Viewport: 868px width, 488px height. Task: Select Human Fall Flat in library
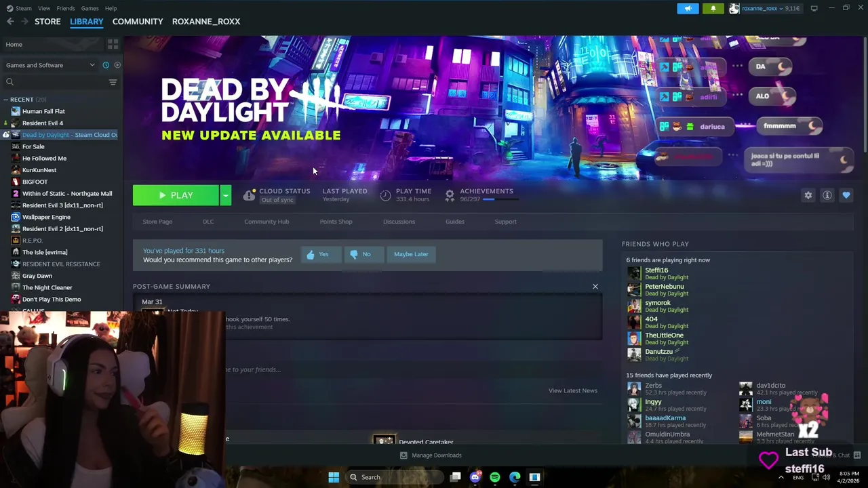click(x=43, y=111)
